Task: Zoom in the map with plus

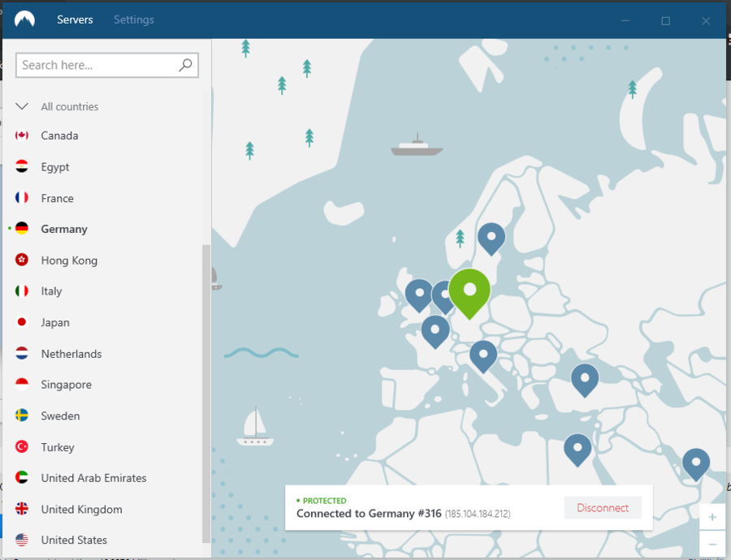Action: tap(712, 517)
